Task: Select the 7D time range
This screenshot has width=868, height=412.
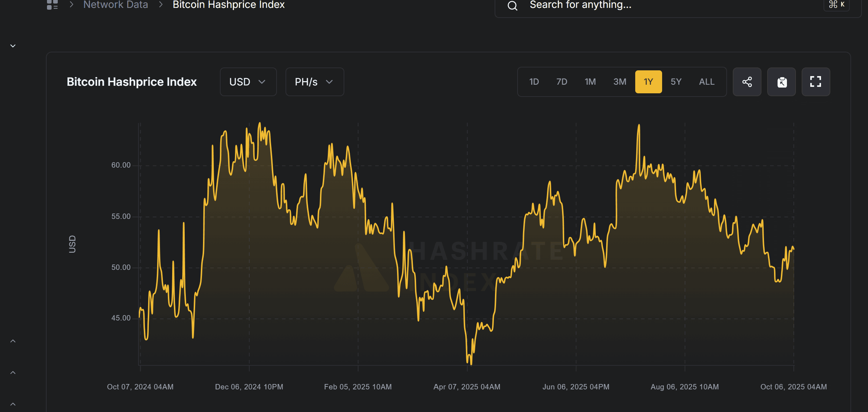Action: coord(562,82)
